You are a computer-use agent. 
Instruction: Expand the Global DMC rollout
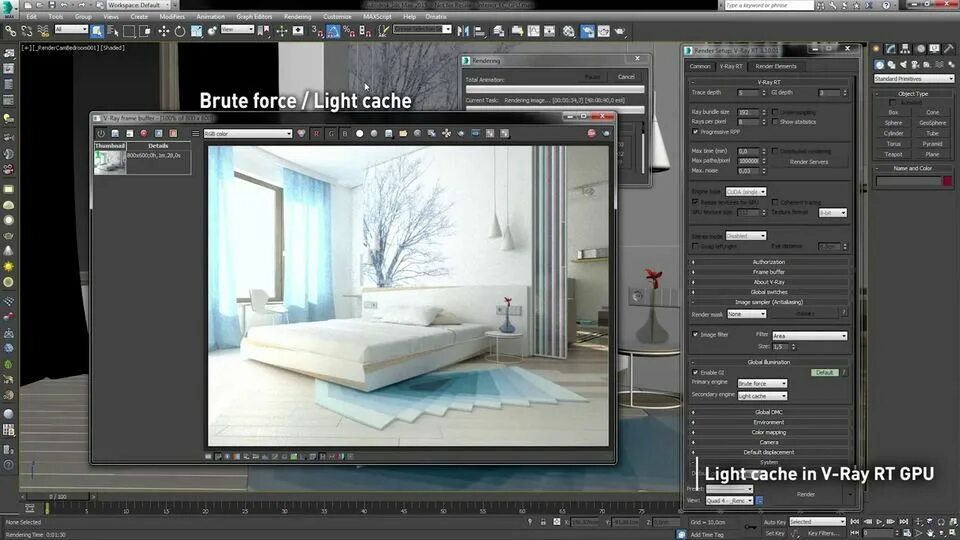[769, 412]
